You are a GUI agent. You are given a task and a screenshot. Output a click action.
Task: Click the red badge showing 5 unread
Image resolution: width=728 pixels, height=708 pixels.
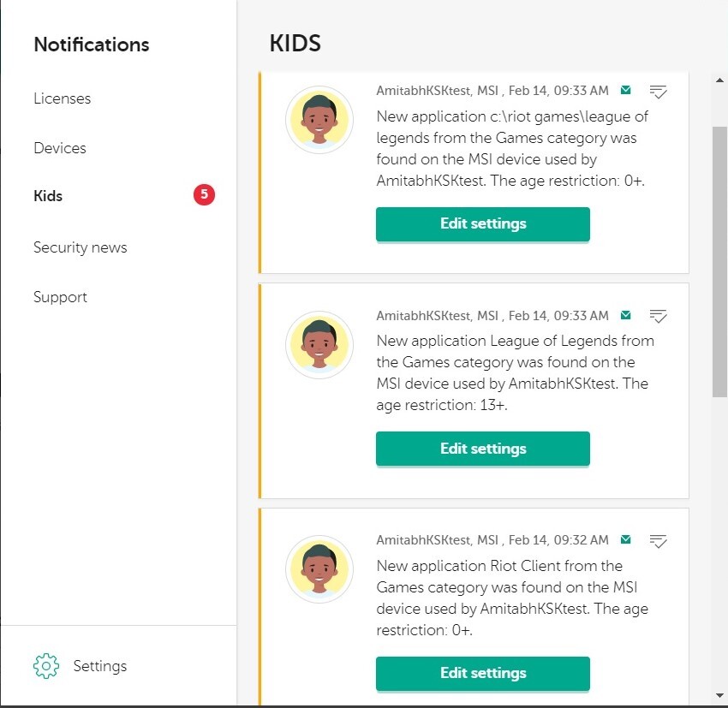(x=204, y=195)
